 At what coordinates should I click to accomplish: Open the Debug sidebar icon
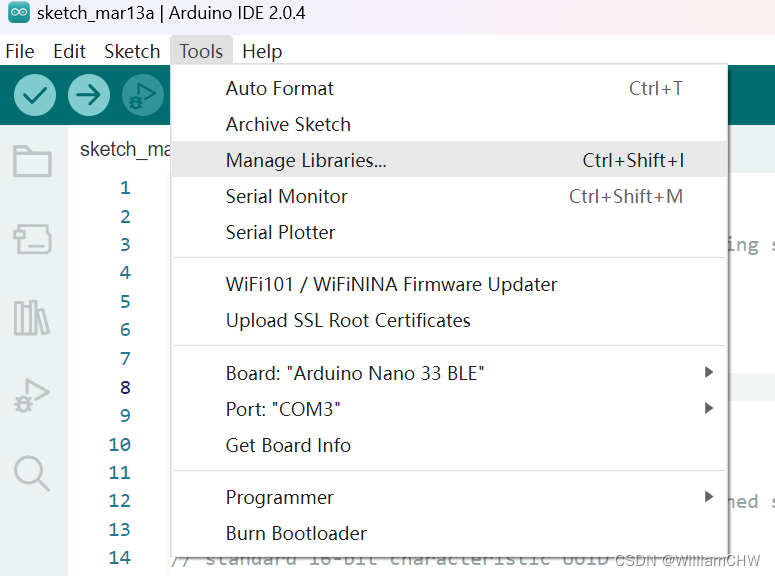[32, 396]
